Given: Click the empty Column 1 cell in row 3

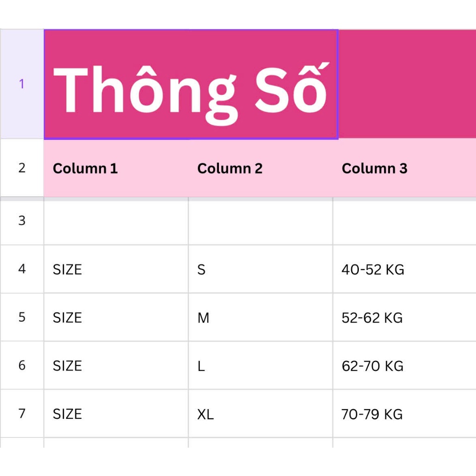Looking at the screenshot, I should point(116,221).
